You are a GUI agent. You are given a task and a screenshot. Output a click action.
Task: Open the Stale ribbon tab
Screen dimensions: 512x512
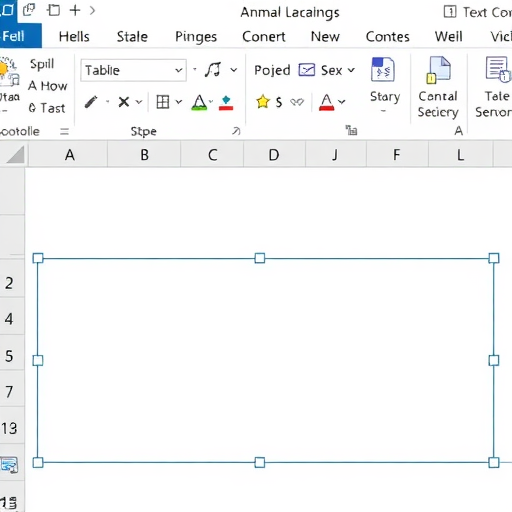click(x=132, y=37)
